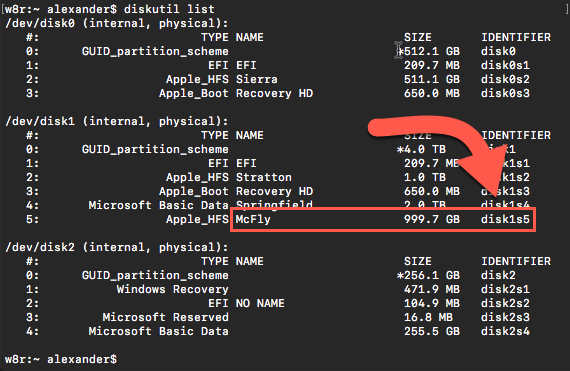The height and width of the screenshot is (371, 570).
Task: Click the 'disk1s5' identifier
Action: coord(505,219)
